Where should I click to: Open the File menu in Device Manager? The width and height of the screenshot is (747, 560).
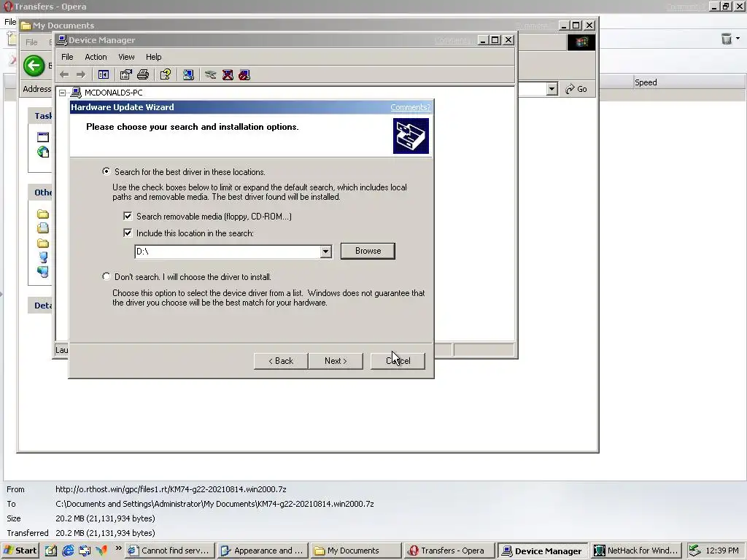(67, 57)
